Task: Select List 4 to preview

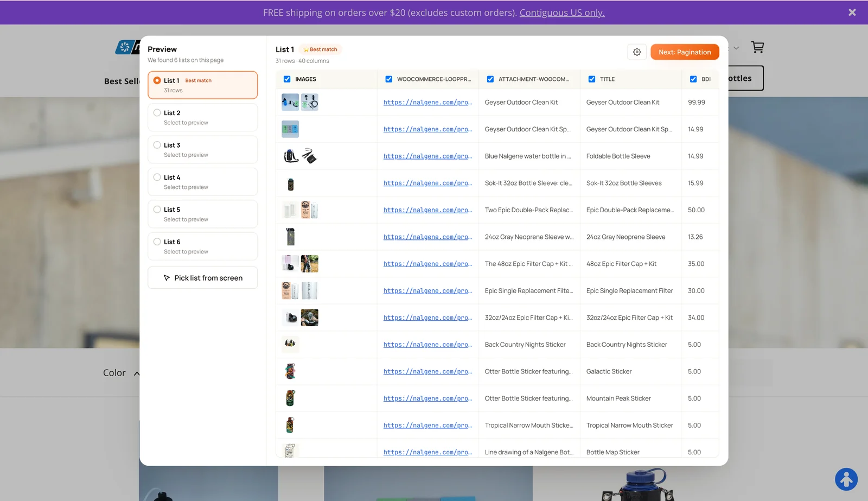Action: click(x=202, y=182)
